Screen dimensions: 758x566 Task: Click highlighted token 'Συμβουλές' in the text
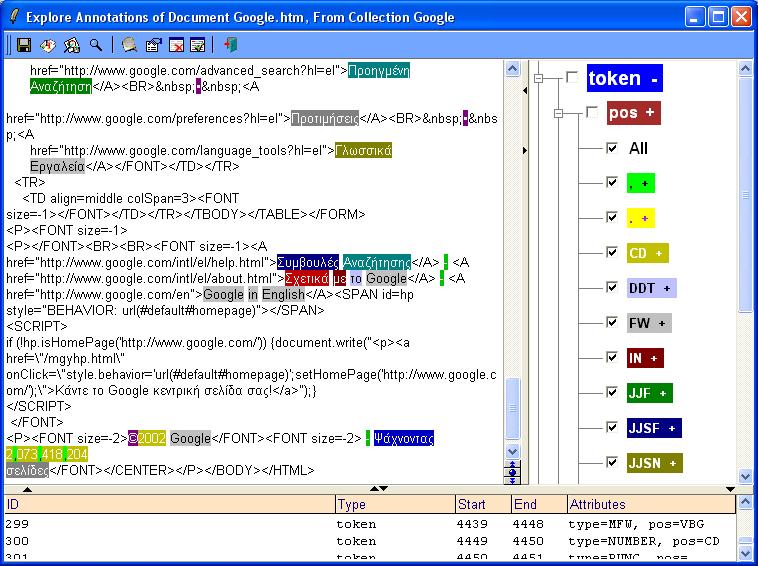point(308,262)
